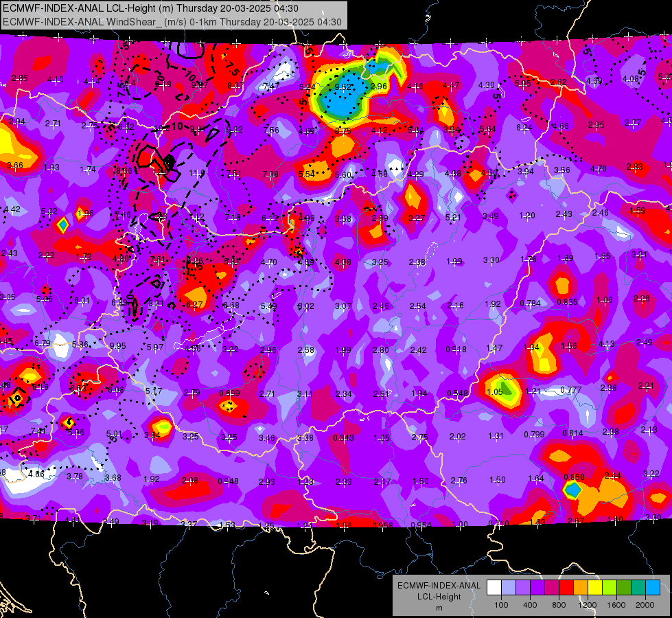Click the white legend swatch
Screen dimensions: 672x618
coord(494,588)
